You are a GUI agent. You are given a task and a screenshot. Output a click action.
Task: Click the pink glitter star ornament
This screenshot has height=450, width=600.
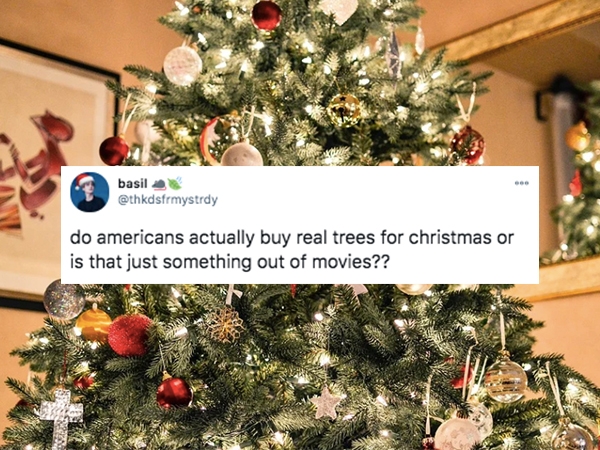coord(326,403)
